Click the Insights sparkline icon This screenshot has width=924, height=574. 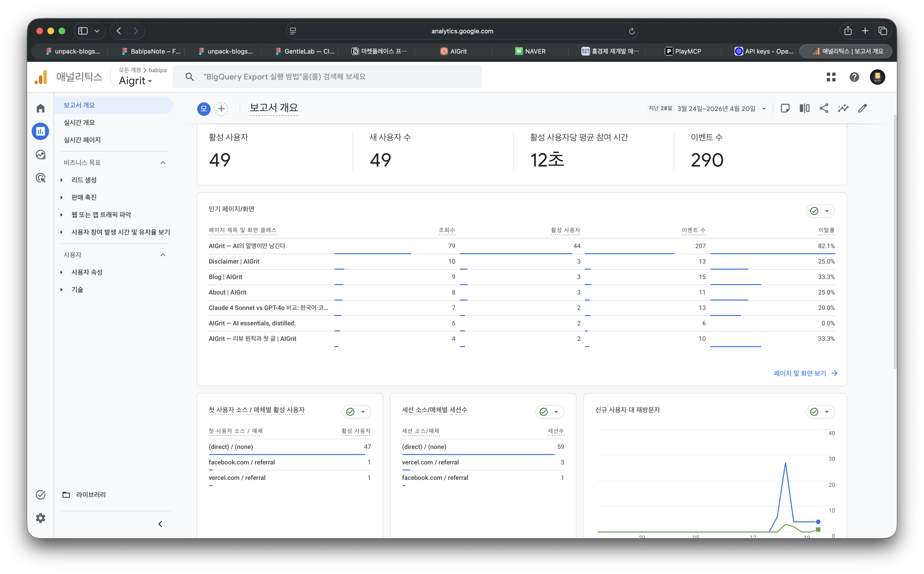[843, 108]
